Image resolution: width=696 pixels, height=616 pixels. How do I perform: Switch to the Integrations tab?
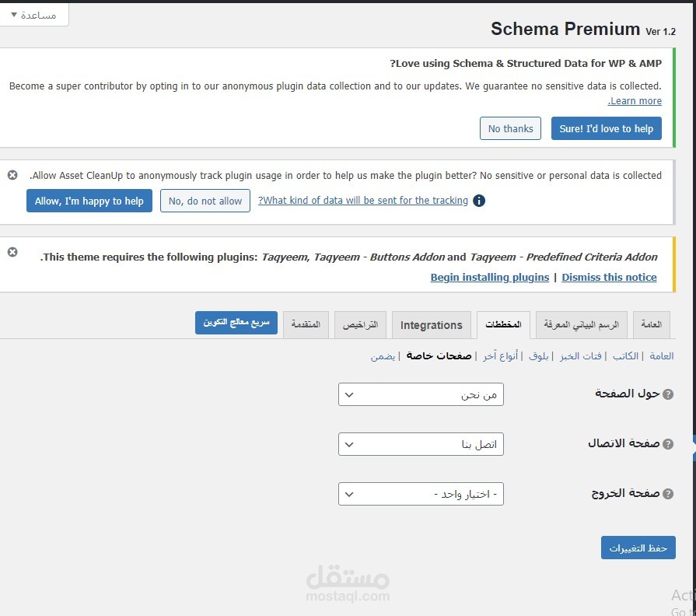coord(431,325)
